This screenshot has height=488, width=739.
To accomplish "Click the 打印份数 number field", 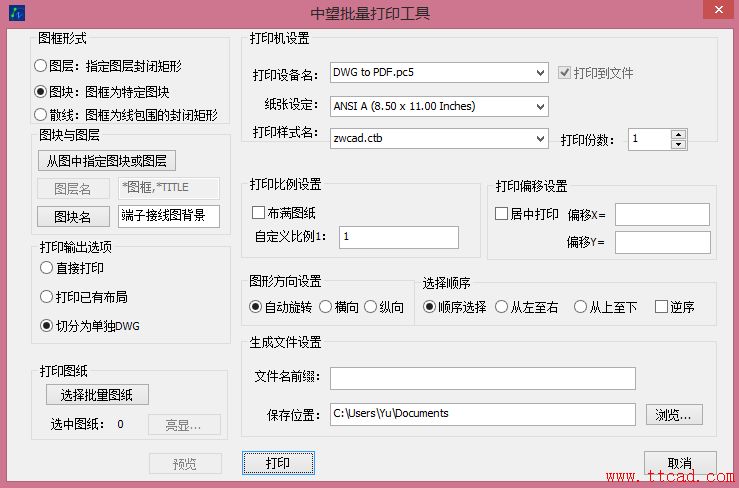I will pos(649,140).
